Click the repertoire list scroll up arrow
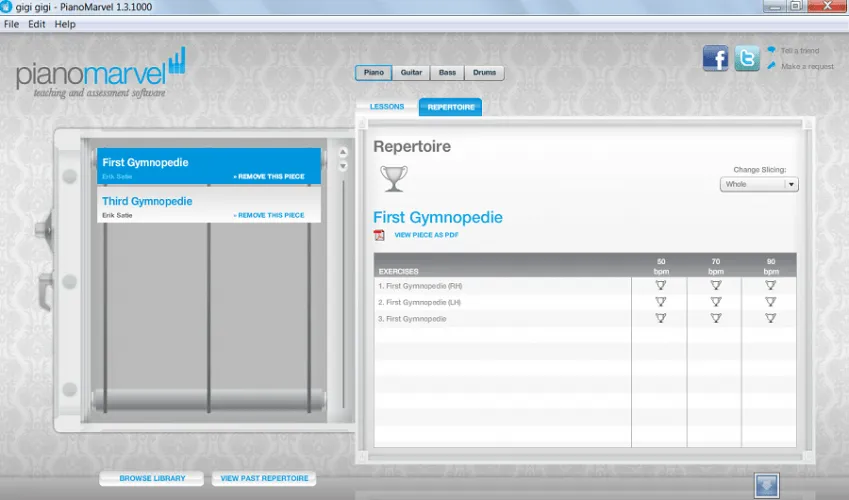Viewport: 849px width, 500px height. click(x=343, y=152)
